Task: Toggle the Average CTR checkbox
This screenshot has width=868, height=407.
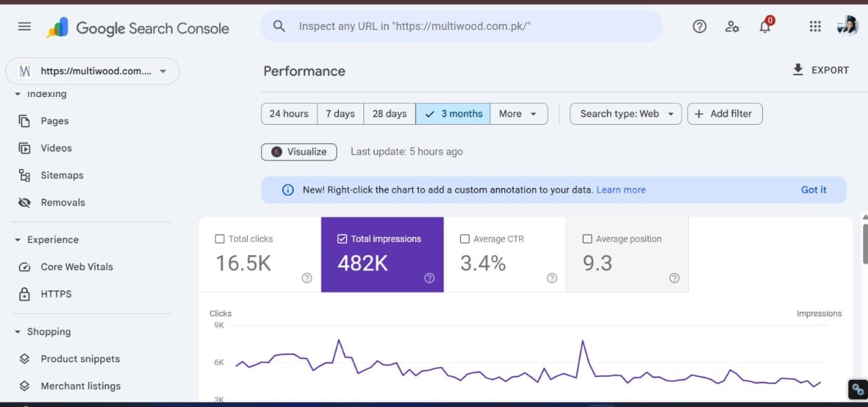Action: (465, 239)
